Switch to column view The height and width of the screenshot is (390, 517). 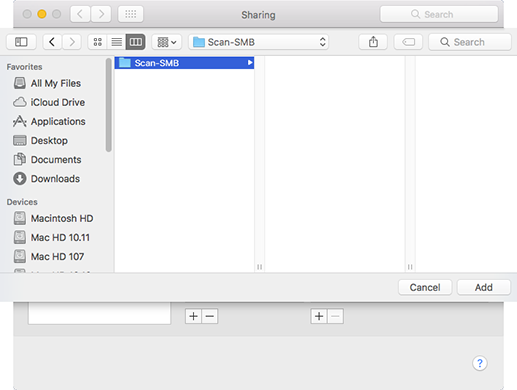click(x=136, y=42)
